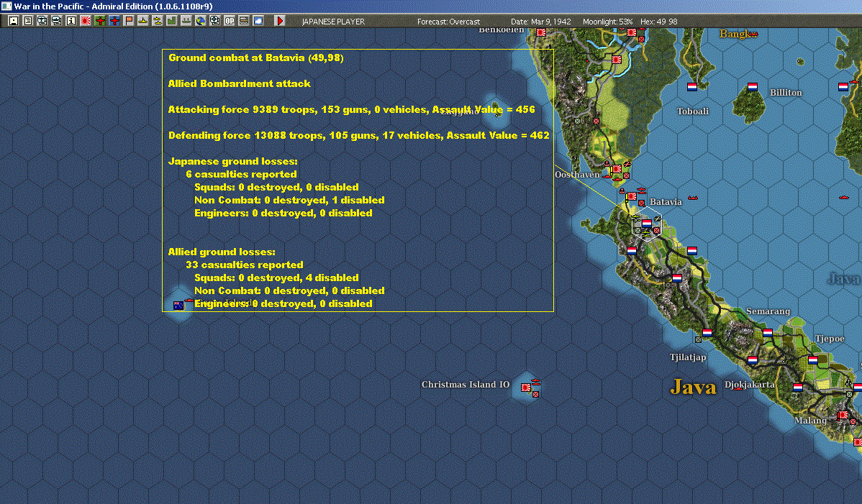Select Australian flag on the western island
This screenshot has height=504, width=862.
tap(178, 306)
